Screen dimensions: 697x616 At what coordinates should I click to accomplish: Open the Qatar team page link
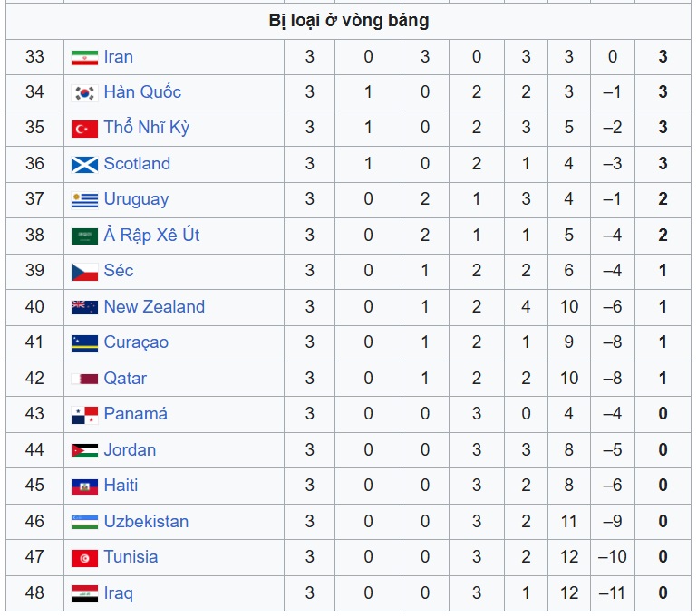click(125, 379)
